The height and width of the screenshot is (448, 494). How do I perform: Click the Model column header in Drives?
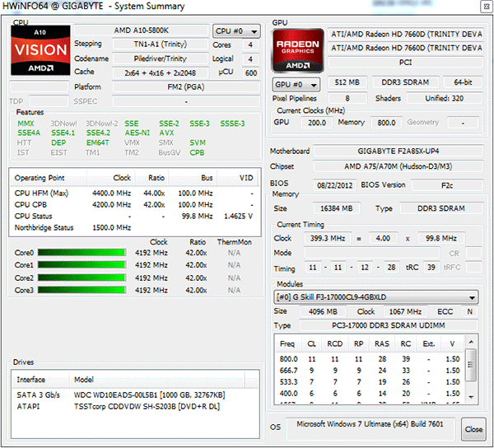156,380
